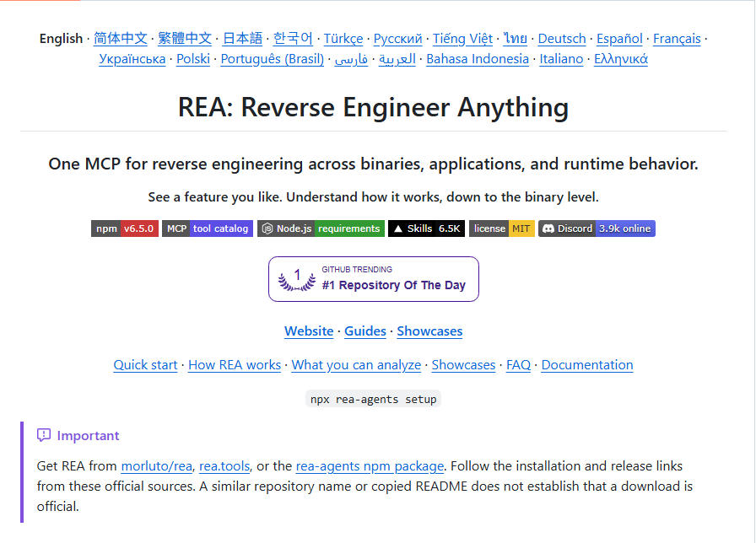Select the Français language link
This screenshot has height=543, width=756.
677,39
